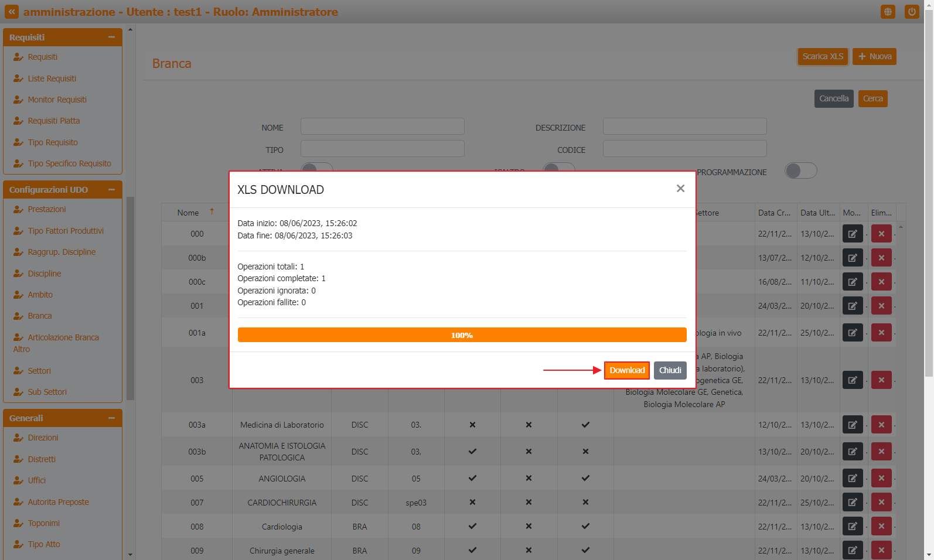Image resolution: width=934 pixels, height=560 pixels.
Task: Click edit icon for row 008
Action: click(853, 527)
